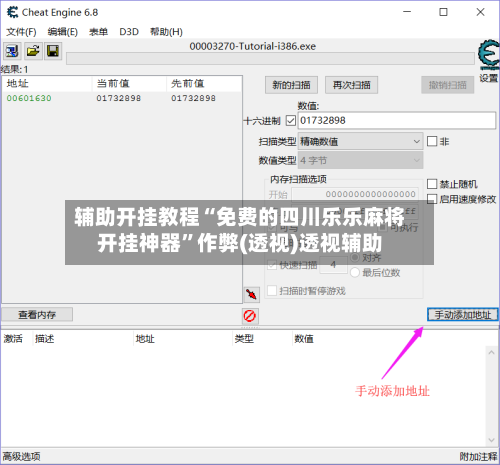Enable the 启用速度修改 checkbox
This screenshot has width=500, height=465.
click(x=432, y=199)
